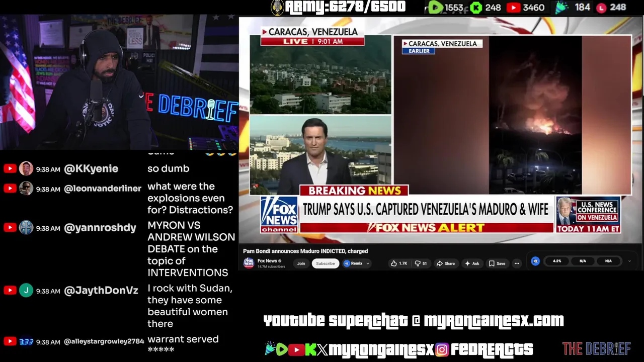Click the 'so dumb' chat message

coord(168,168)
